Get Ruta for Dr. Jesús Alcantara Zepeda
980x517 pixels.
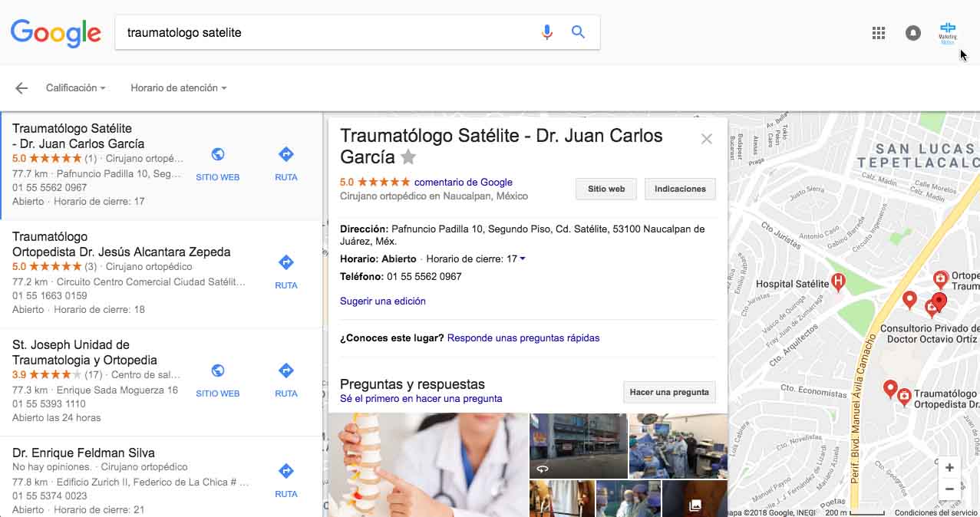286,272
